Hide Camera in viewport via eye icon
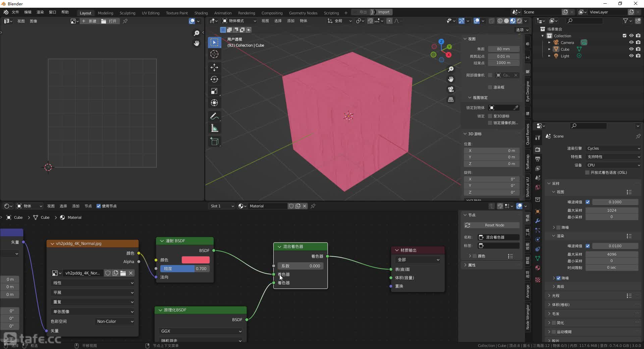This screenshot has width=644, height=349. pos(631,43)
